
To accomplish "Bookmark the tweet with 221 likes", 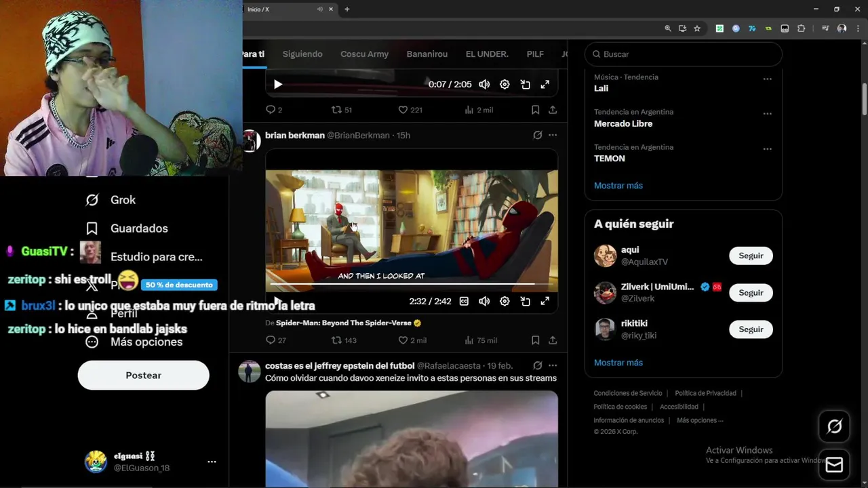I will pos(535,110).
